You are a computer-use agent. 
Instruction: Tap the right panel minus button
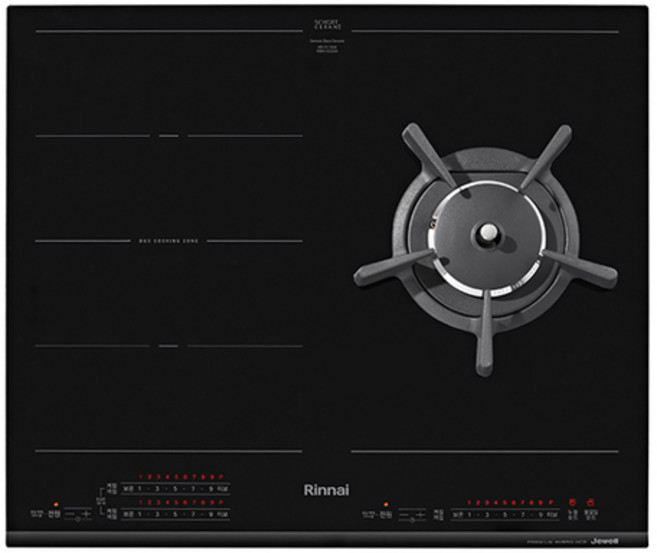(x=403, y=515)
